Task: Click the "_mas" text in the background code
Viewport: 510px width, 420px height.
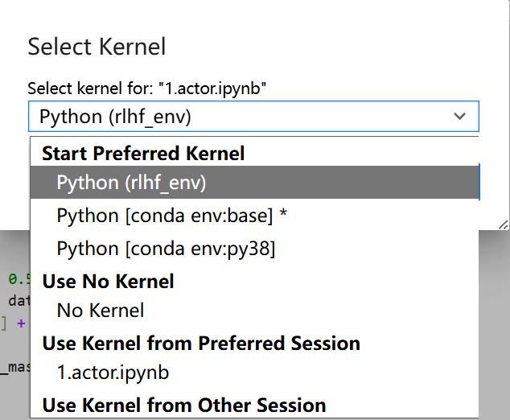Action: pos(16,368)
